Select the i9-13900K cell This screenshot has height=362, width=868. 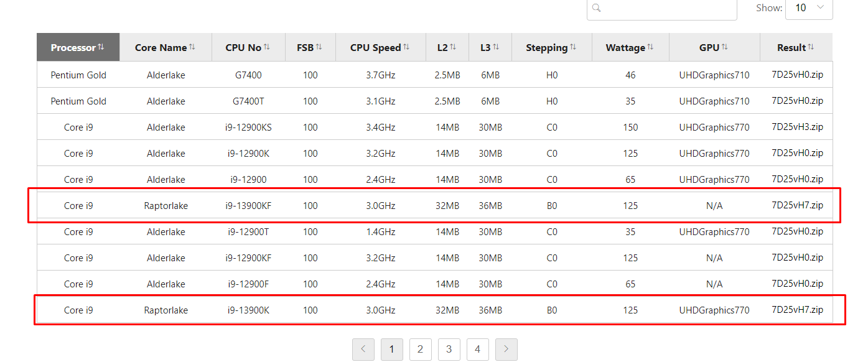[248, 310]
